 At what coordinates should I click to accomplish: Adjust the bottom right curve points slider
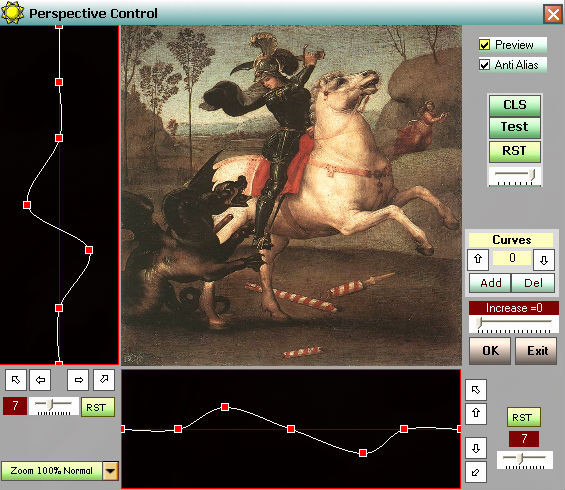(525, 460)
